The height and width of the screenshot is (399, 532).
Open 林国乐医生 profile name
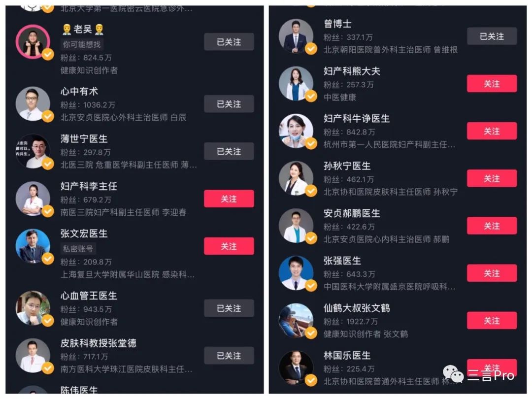pos(347,356)
